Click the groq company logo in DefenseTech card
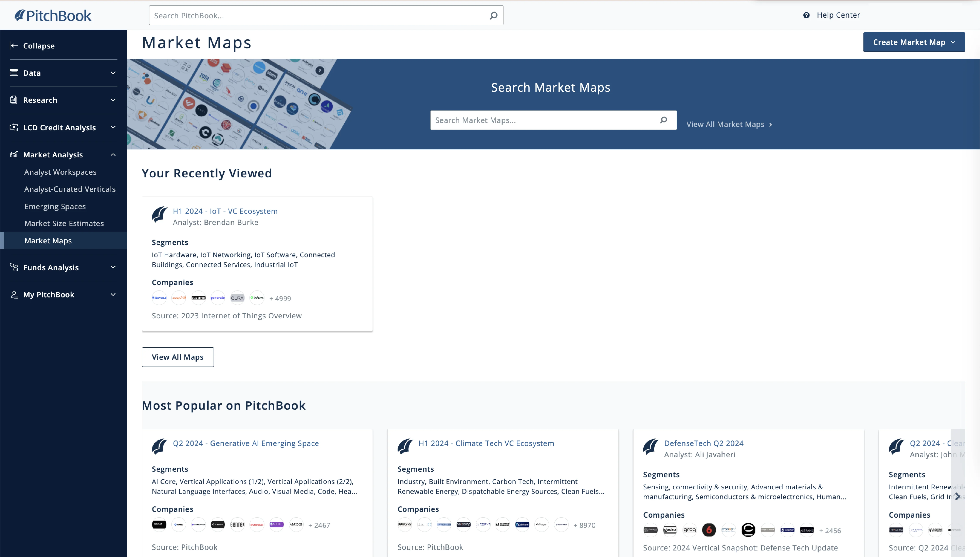 690,530
